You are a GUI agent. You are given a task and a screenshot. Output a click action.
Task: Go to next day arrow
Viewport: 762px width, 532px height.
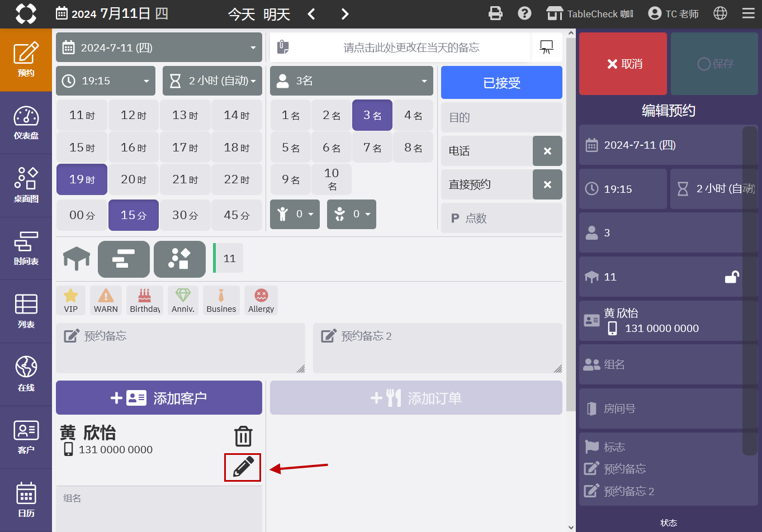click(x=345, y=14)
